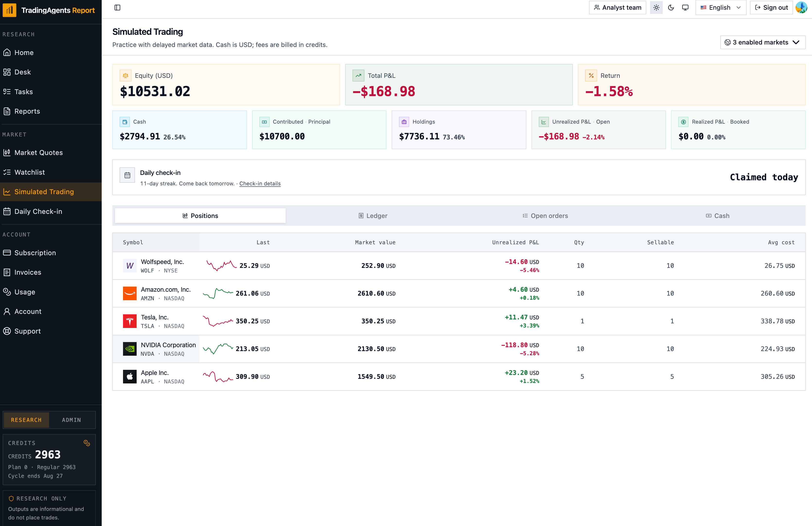Collapse sidebar with the panel toggle icon

click(x=117, y=8)
